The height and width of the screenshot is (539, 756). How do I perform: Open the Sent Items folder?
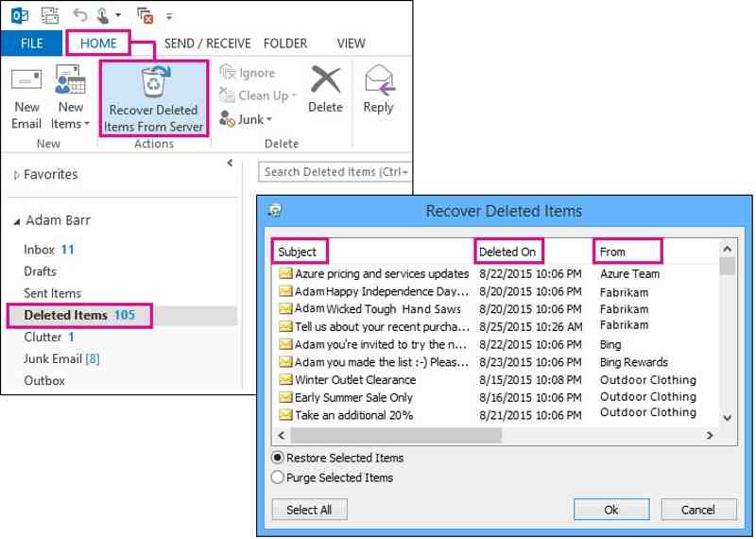(52, 293)
